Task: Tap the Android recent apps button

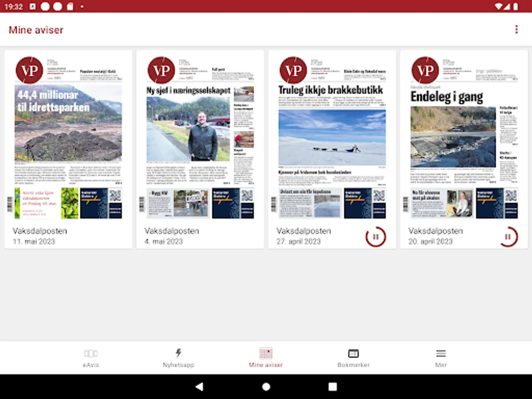Action: click(x=332, y=387)
